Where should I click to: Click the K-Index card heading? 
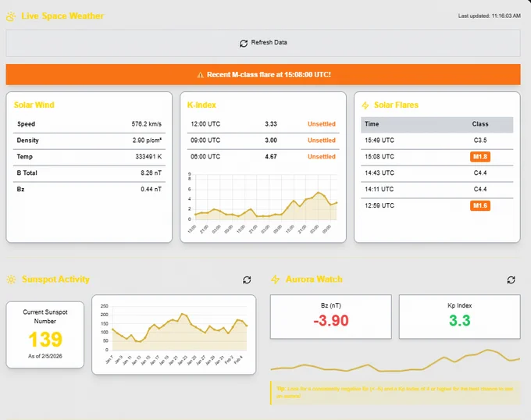pyautogui.click(x=201, y=105)
